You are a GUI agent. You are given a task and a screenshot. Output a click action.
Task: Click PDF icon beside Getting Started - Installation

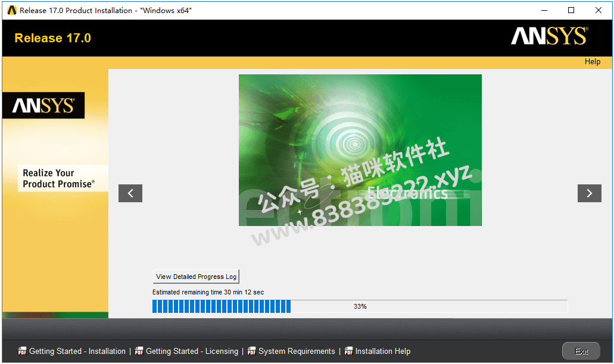[x=22, y=351]
